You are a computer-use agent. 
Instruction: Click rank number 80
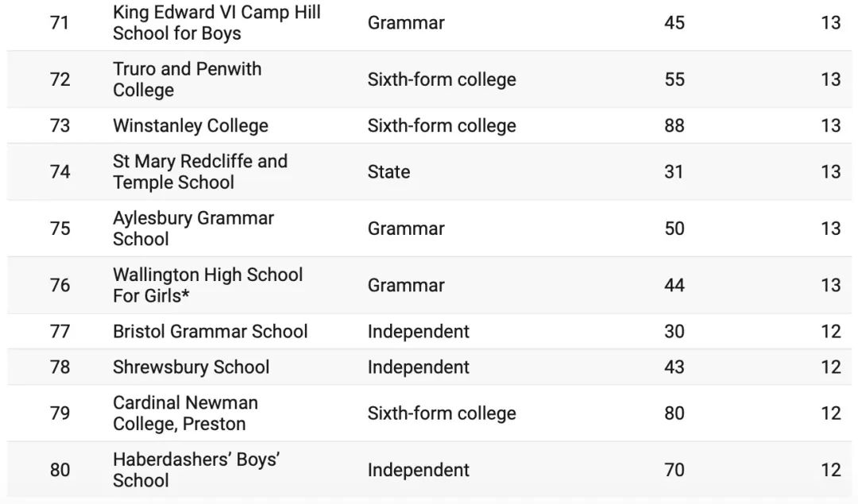pos(60,470)
